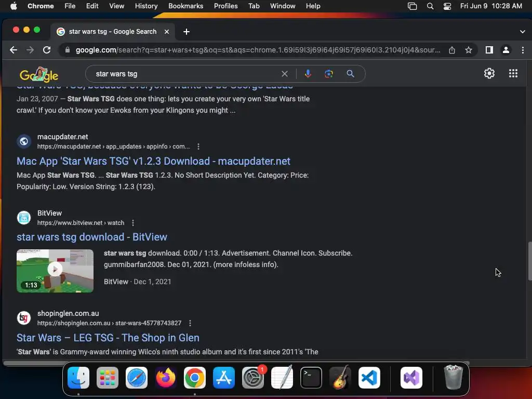Open App Store from the Dock

[224, 378]
